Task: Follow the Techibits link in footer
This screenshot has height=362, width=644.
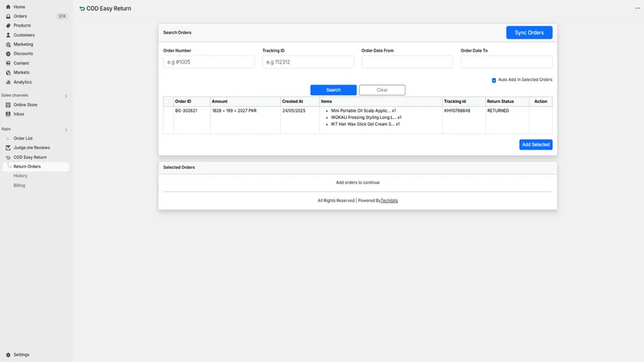Action: (x=389, y=200)
